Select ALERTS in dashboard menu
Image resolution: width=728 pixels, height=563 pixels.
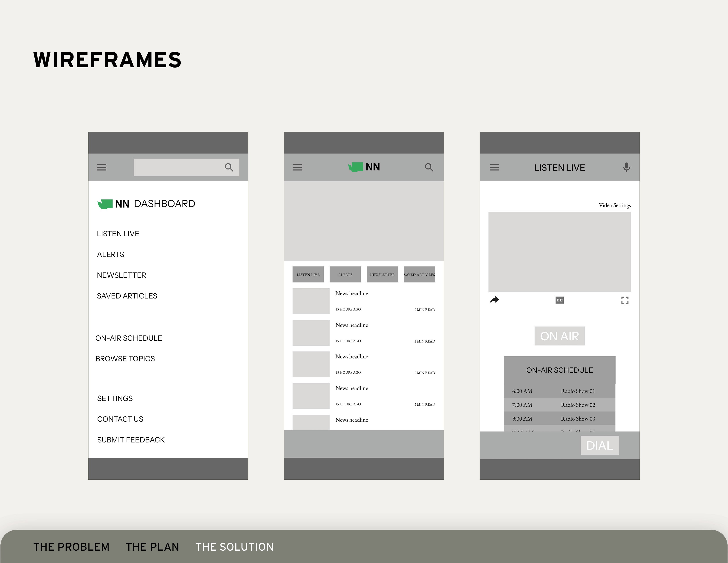tap(110, 255)
